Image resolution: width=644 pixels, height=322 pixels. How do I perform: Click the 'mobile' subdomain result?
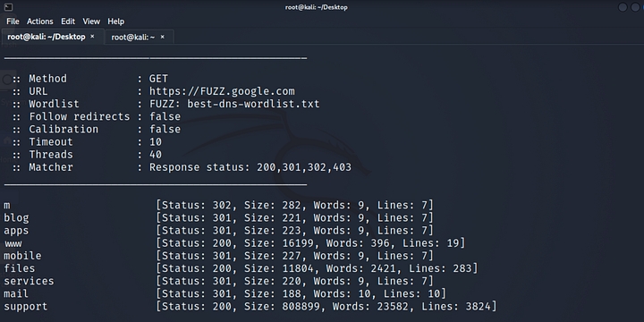click(x=22, y=256)
